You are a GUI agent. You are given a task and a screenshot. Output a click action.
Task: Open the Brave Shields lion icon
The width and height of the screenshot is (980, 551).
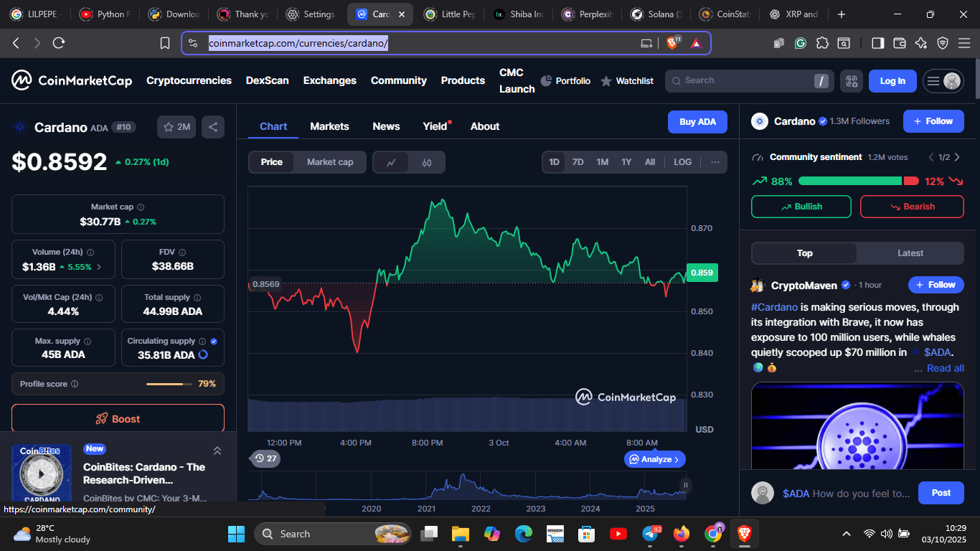[673, 43]
